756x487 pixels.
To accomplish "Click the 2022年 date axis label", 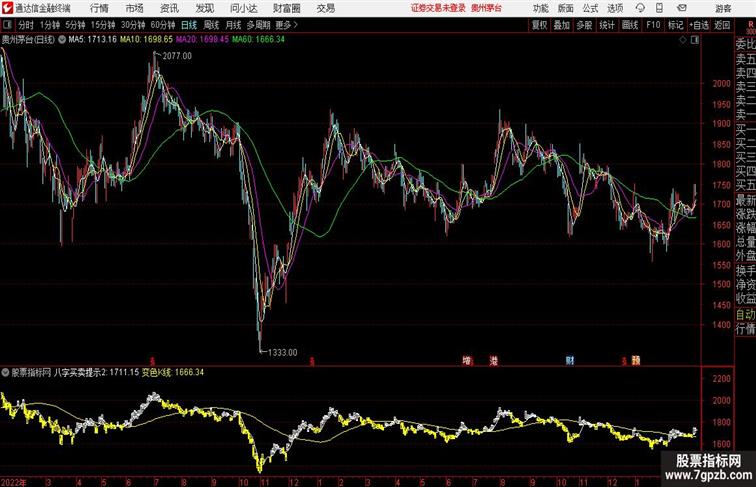I will coord(14,482).
